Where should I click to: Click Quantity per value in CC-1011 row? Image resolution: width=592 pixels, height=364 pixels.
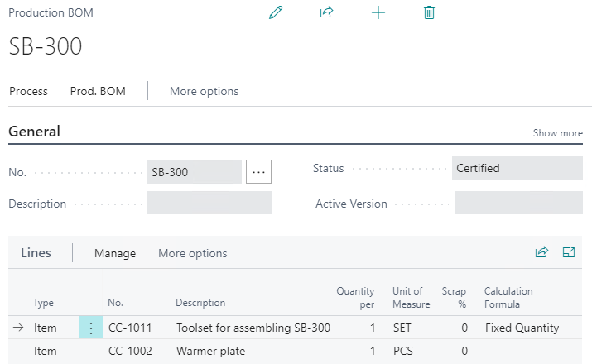pyautogui.click(x=373, y=328)
